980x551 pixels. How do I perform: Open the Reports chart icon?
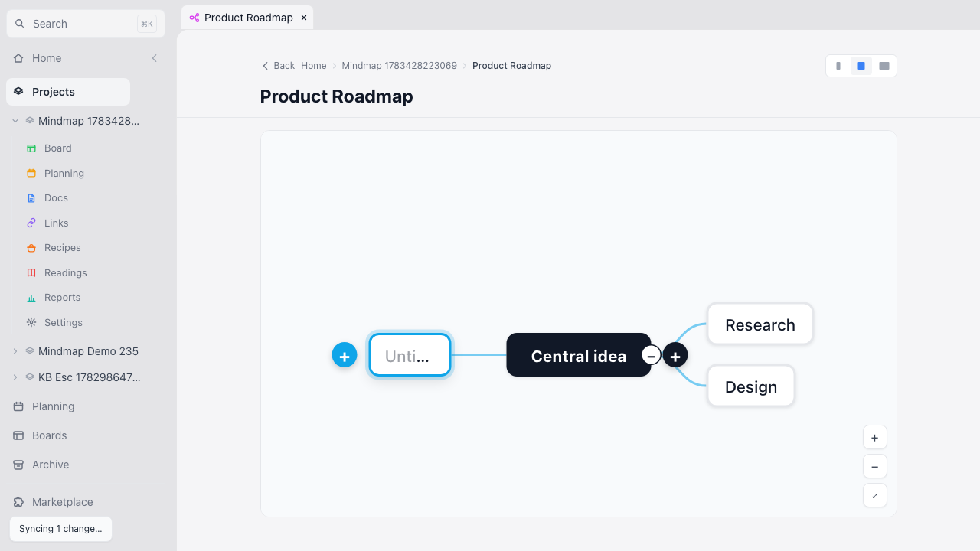click(x=31, y=298)
